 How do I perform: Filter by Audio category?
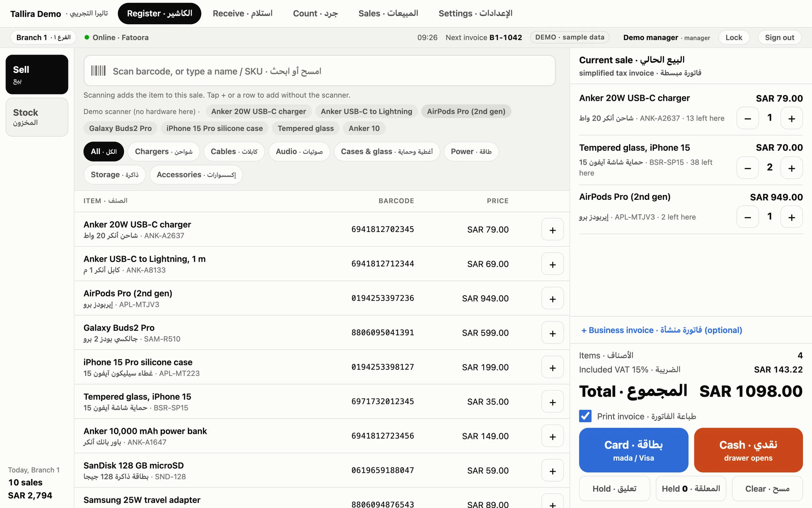(299, 151)
